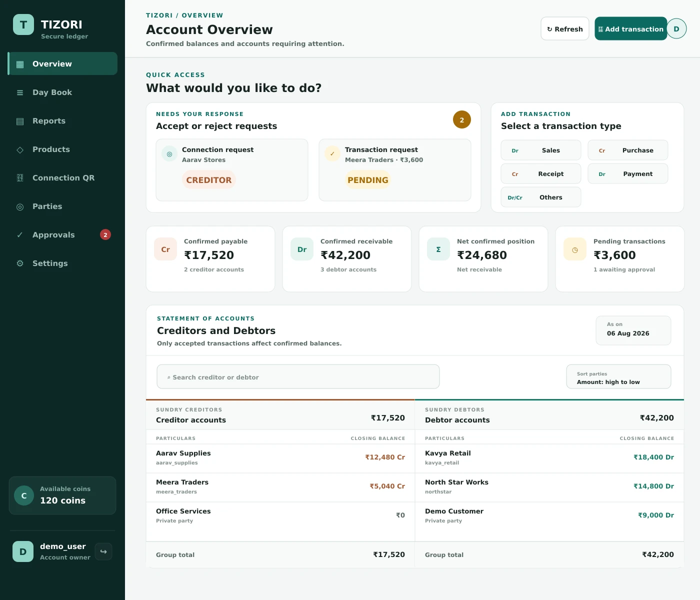Viewport: 700px width, 600px height.
Task: Select Sales transaction type
Action: 541,150
